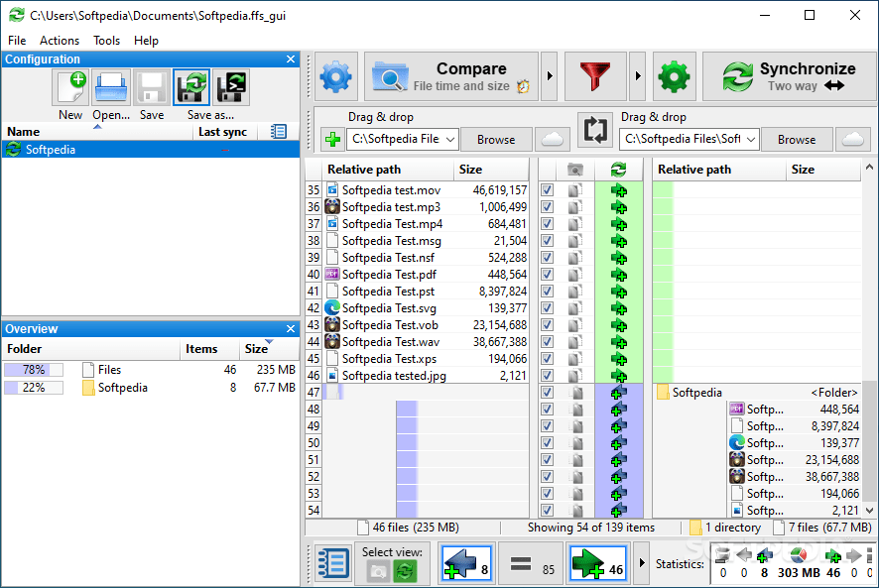Click the New configuration icon
Image resolution: width=879 pixels, height=588 pixels.
[x=70, y=87]
